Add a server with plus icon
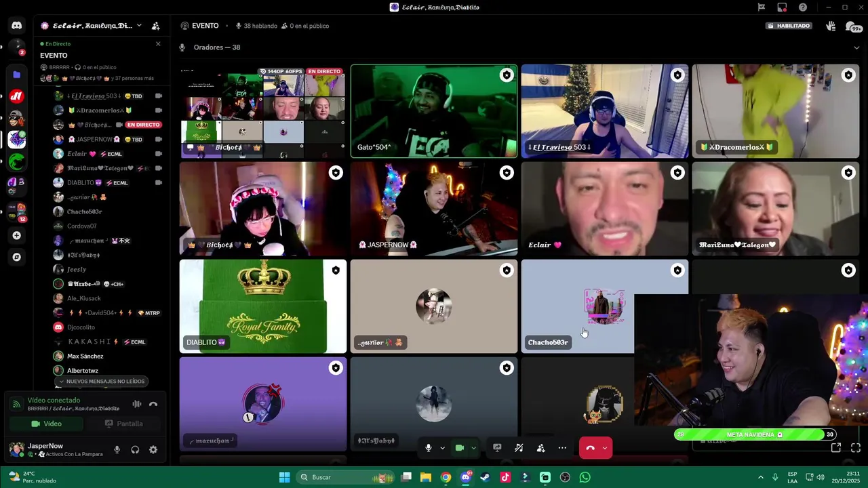868x488 pixels. (x=17, y=235)
